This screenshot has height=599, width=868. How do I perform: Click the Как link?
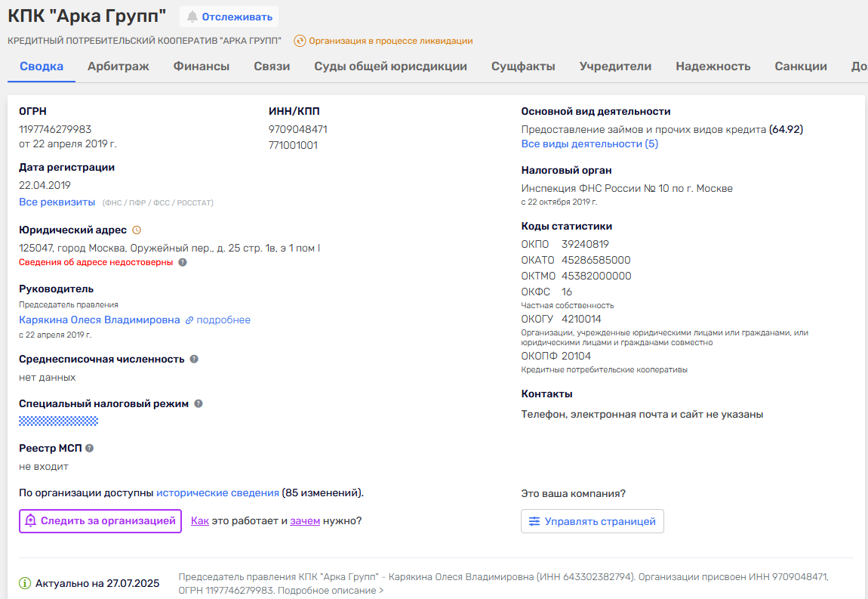200,521
